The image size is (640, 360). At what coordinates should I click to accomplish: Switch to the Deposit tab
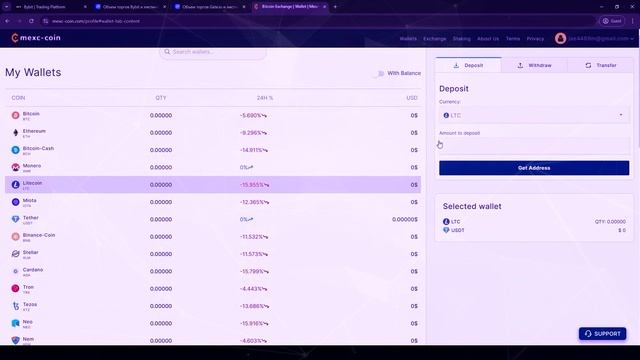(x=468, y=65)
